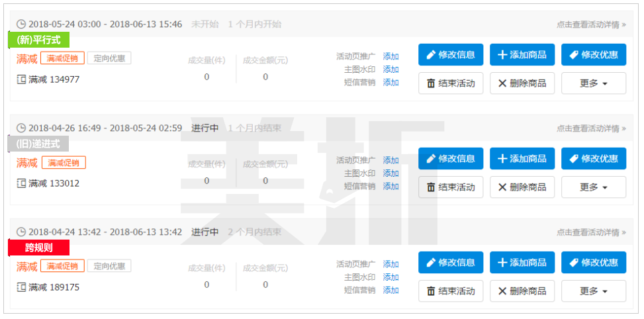Click 1个月内开始 status text
644x319 pixels.
coord(255,24)
